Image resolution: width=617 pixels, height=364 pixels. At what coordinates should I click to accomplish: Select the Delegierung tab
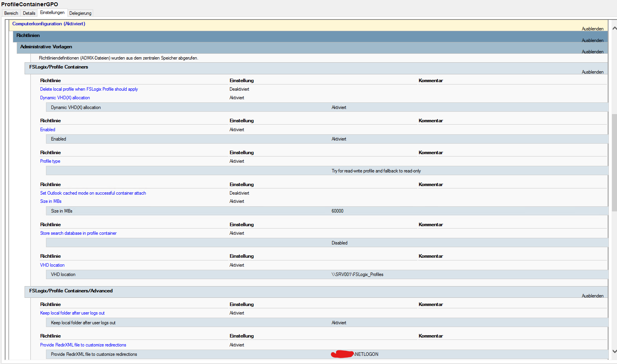click(80, 13)
